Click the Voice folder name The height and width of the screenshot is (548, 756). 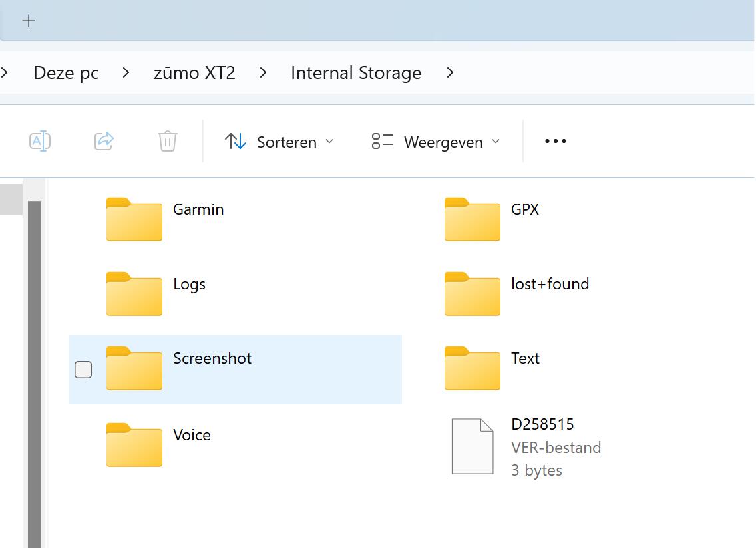[192, 435]
